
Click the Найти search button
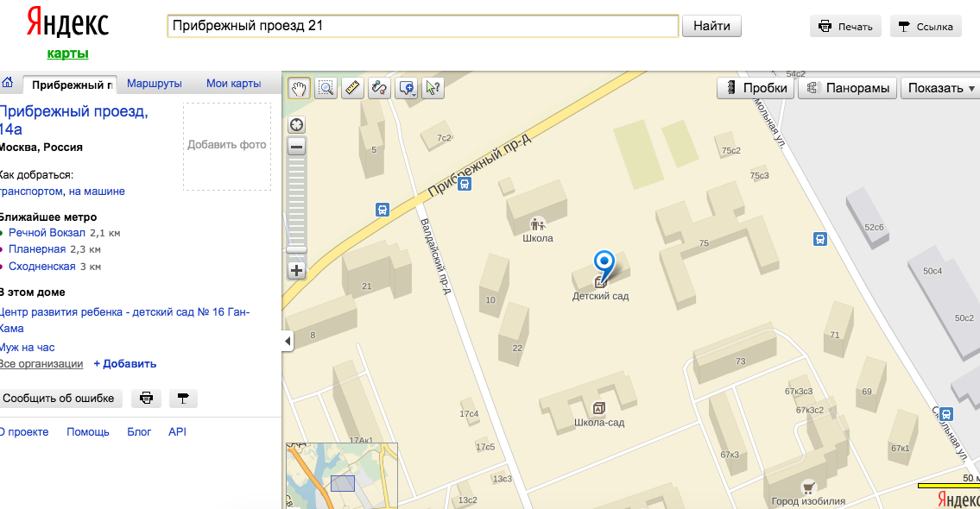point(711,26)
